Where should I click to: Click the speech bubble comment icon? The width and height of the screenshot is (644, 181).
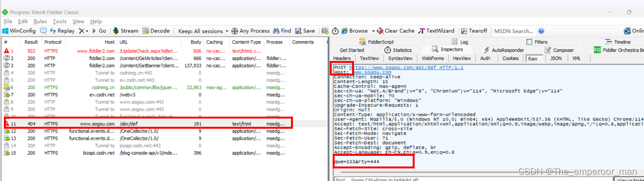44,30
